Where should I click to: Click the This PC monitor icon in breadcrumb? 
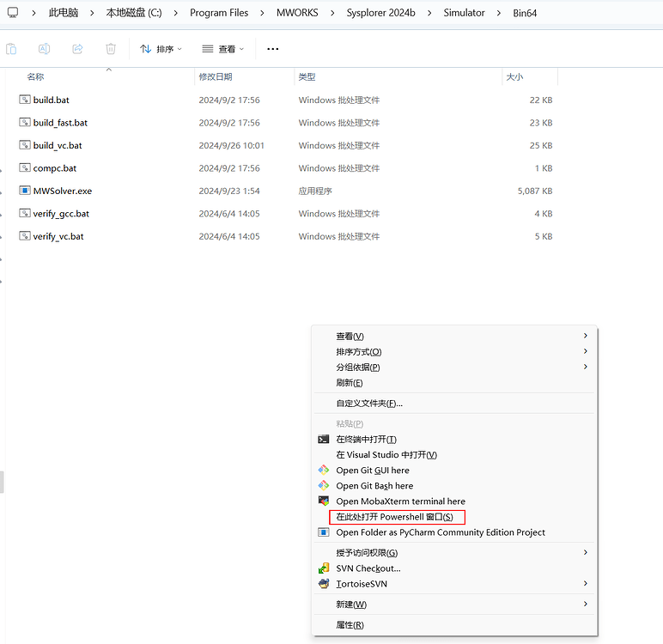(x=13, y=13)
